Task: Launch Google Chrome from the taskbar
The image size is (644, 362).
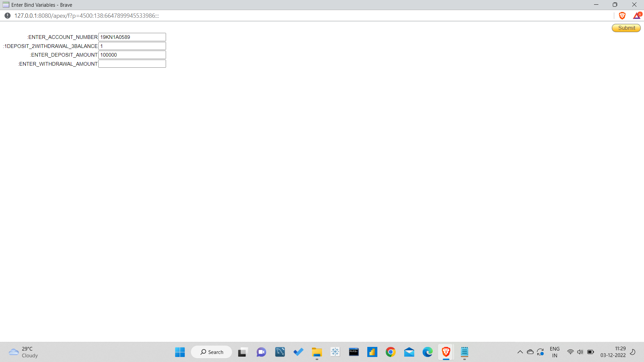Action: (391, 352)
